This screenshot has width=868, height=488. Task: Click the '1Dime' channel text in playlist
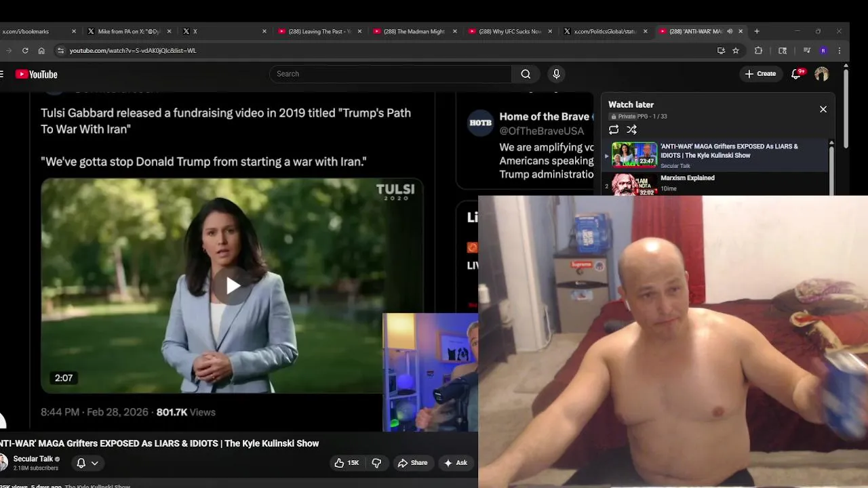click(669, 189)
